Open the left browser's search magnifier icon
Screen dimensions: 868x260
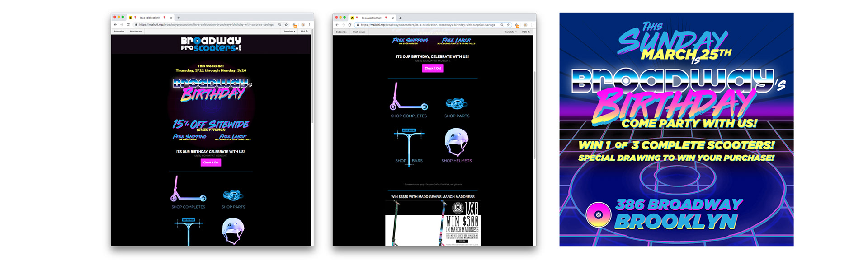point(280,25)
